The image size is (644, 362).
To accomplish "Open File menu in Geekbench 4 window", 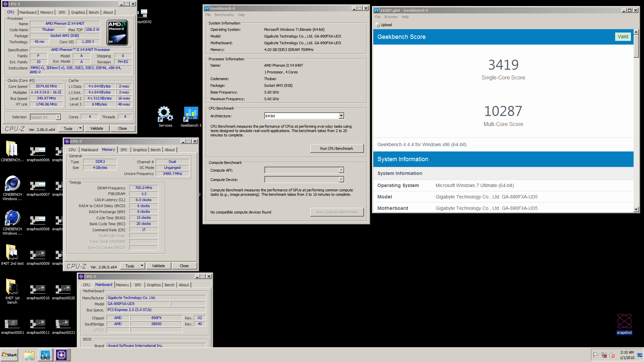I will (208, 15).
